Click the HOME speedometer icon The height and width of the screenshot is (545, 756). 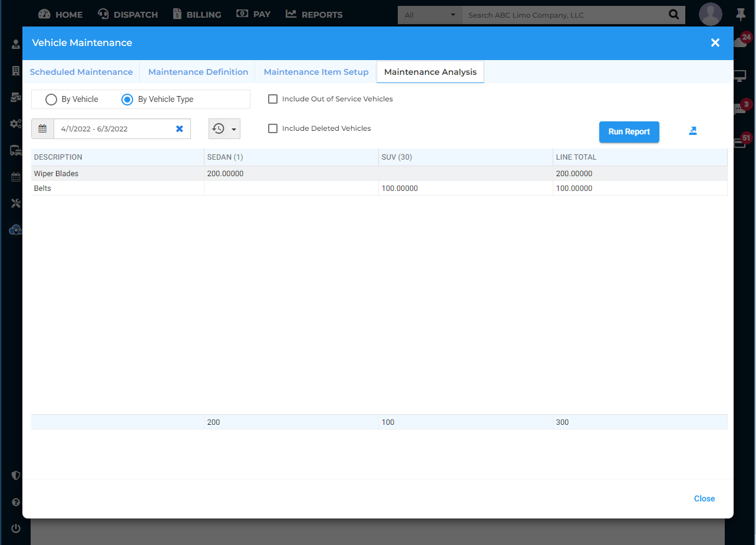[x=44, y=14]
